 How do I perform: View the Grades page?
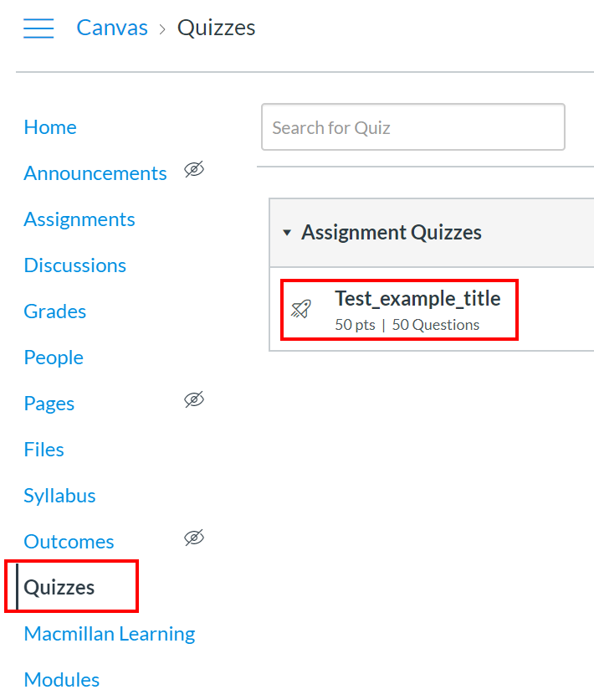coord(55,311)
